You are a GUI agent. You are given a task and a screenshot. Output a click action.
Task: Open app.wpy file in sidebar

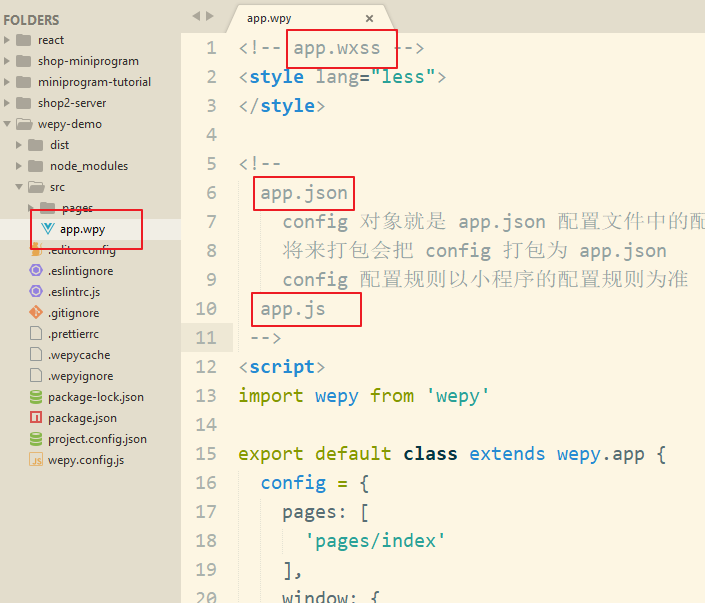click(x=82, y=229)
